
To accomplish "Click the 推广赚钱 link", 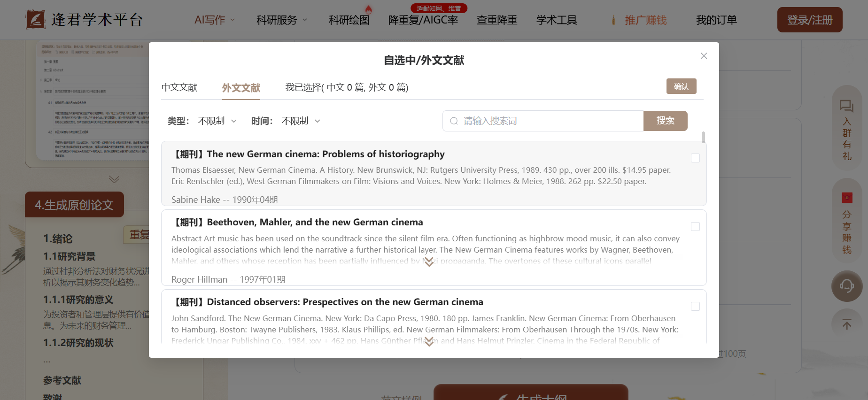I will pyautogui.click(x=645, y=20).
